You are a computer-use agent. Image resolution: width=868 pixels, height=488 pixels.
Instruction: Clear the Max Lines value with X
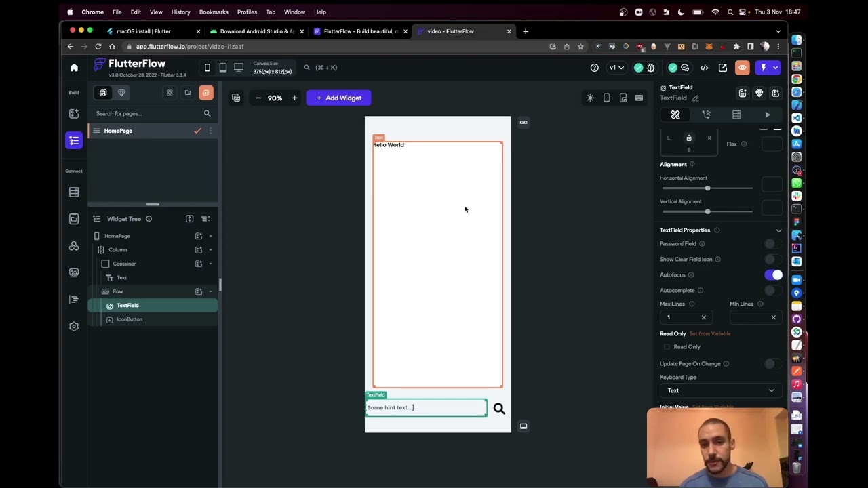(703, 317)
